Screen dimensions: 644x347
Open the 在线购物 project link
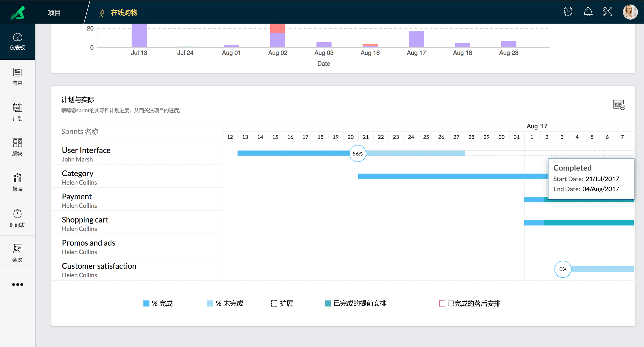tap(124, 12)
